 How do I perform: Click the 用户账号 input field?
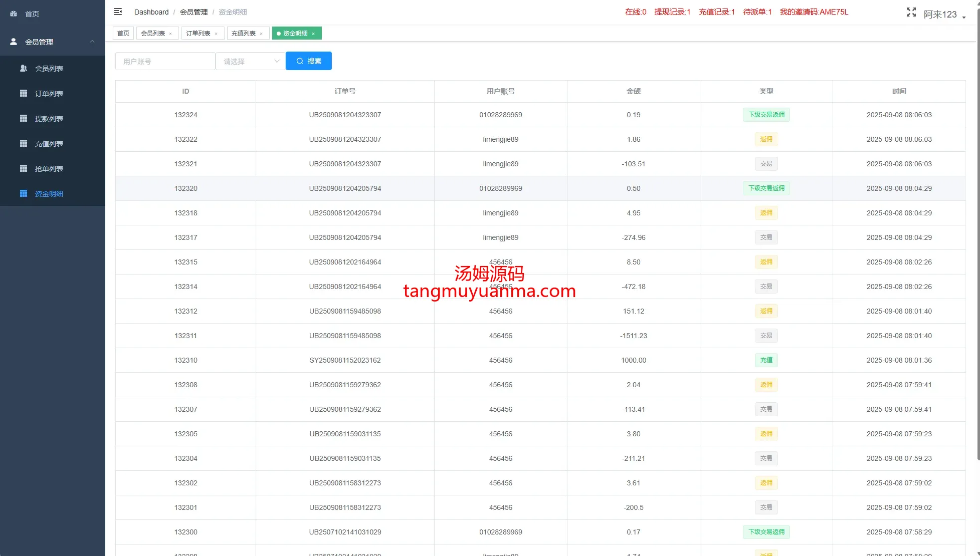165,61
